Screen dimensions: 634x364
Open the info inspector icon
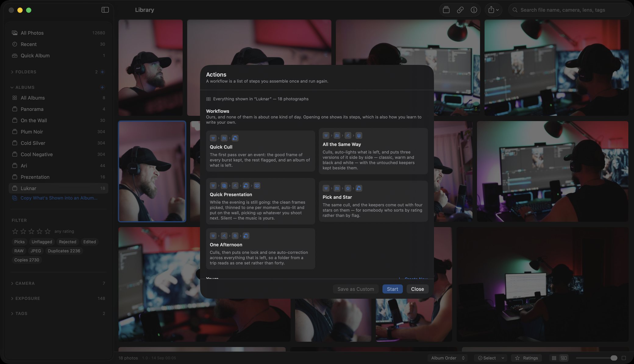(474, 10)
